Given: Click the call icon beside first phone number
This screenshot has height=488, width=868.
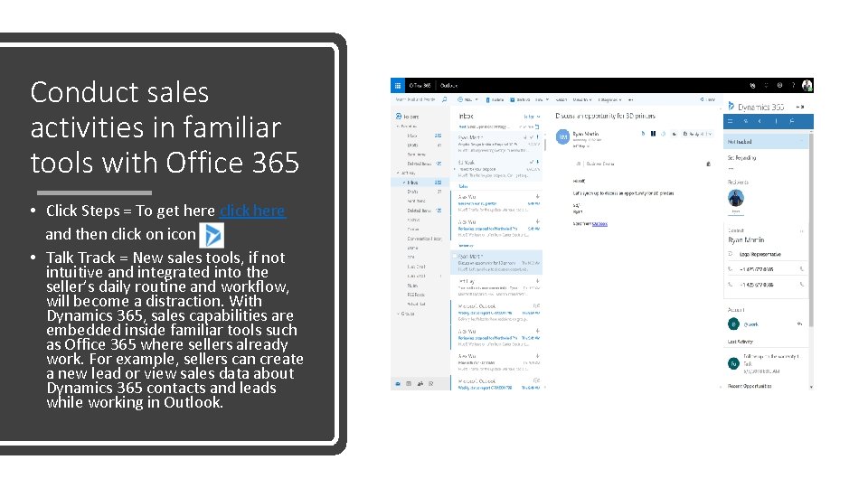Looking at the screenshot, I should 801,269.
